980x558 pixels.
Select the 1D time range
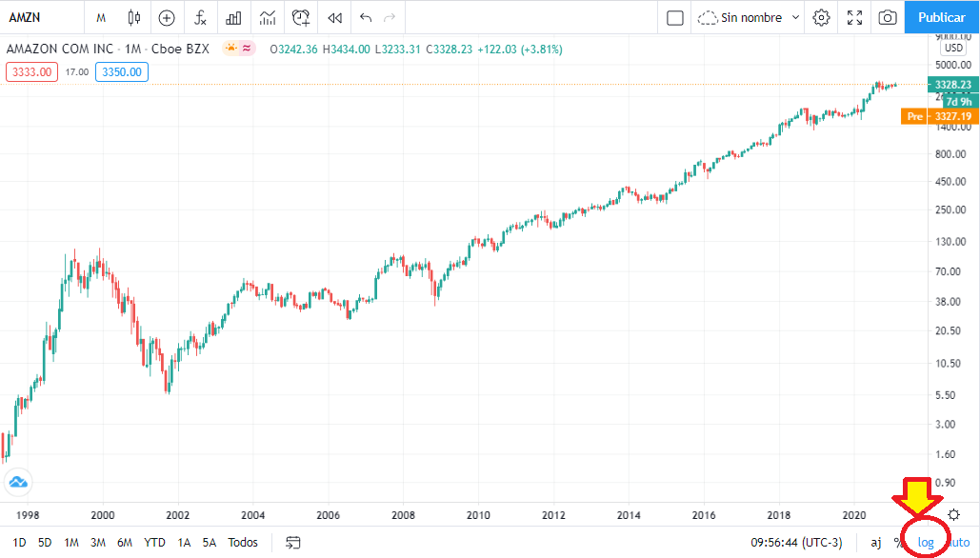point(19,543)
